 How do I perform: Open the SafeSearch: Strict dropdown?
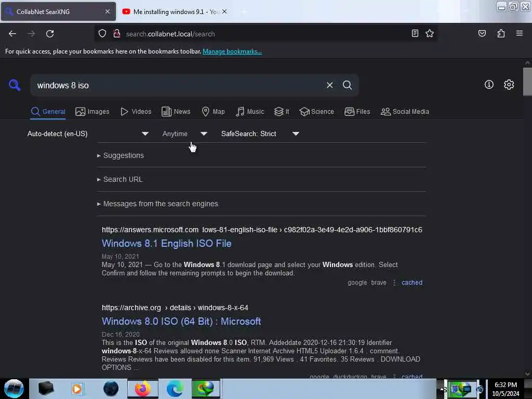tap(260, 134)
